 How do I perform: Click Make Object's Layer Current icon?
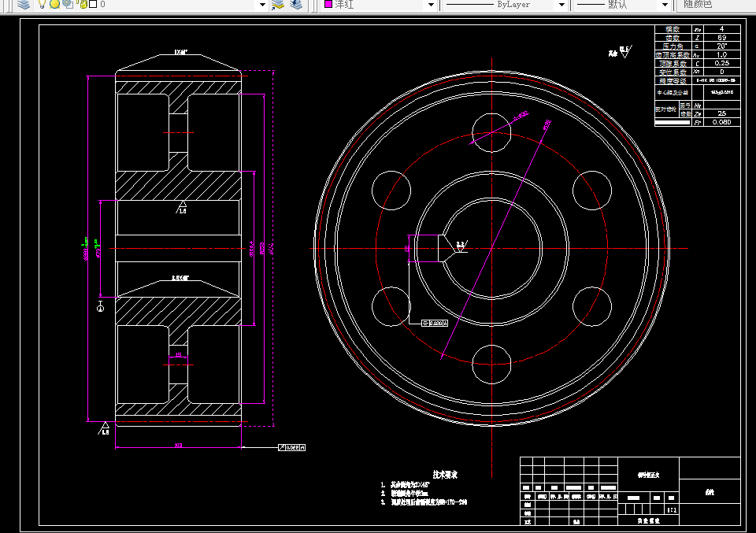click(278, 5)
